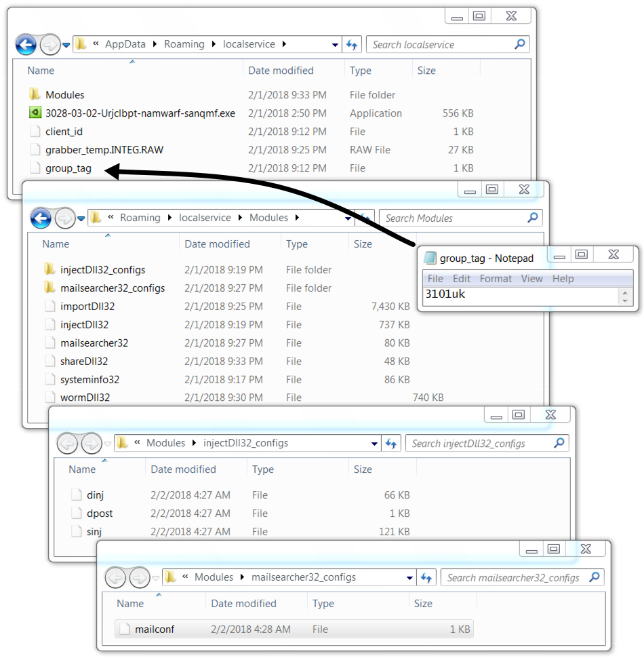Expand arrow after localservice in top window
Screen dimensions: 644x658
284,44
